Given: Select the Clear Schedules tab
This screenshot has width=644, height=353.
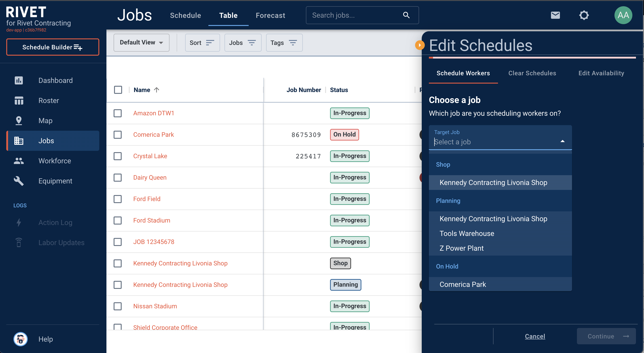Looking at the screenshot, I should [532, 73].
